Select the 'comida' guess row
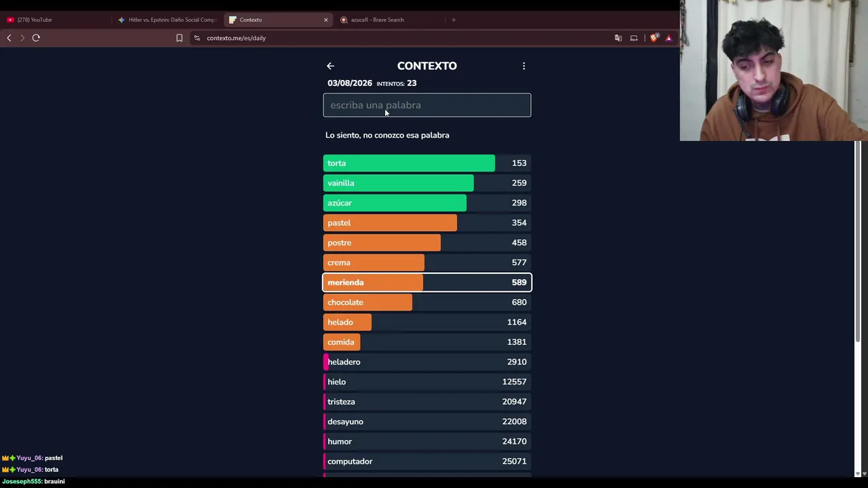 click(x=427, y=342)
